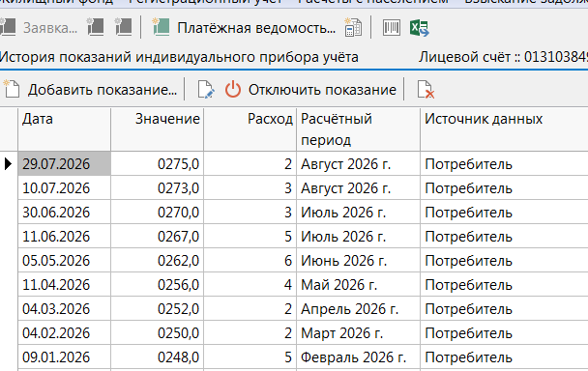Viewport: 588px width, 371px height.
Task: Click the period cell Июнь 2026 г.
Action: click(358, 261)
